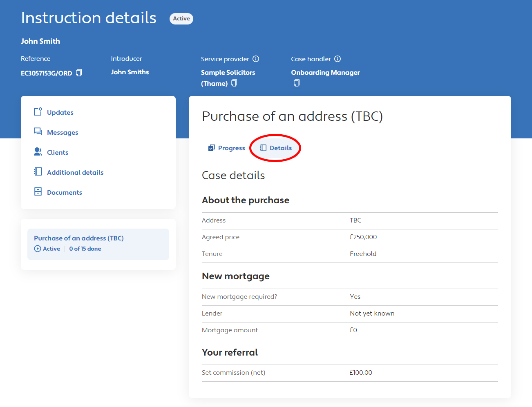The width and height of the screenshot is (532, 407).
Task: Click the Documents file icon
Action: (38, 192)
